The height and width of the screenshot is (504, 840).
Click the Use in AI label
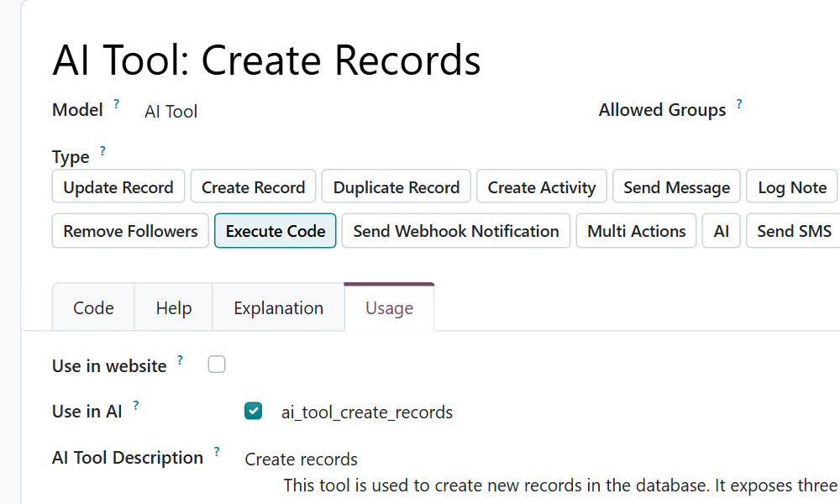[x=87, y=412]
